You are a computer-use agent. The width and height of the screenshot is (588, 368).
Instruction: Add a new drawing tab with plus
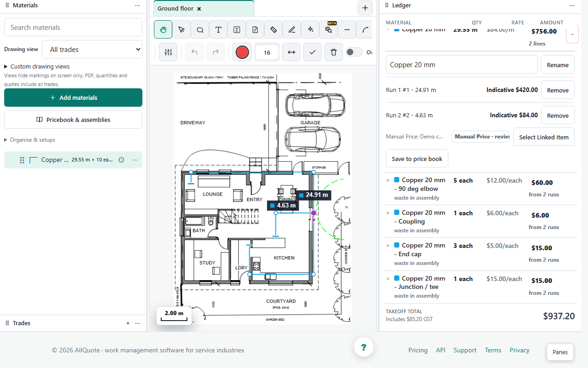coord(365,8)
